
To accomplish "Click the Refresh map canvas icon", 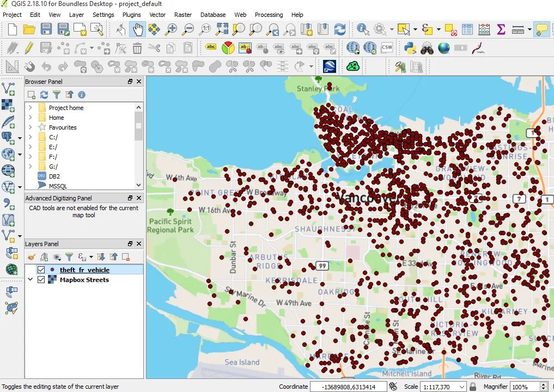I will click(340, 29).
